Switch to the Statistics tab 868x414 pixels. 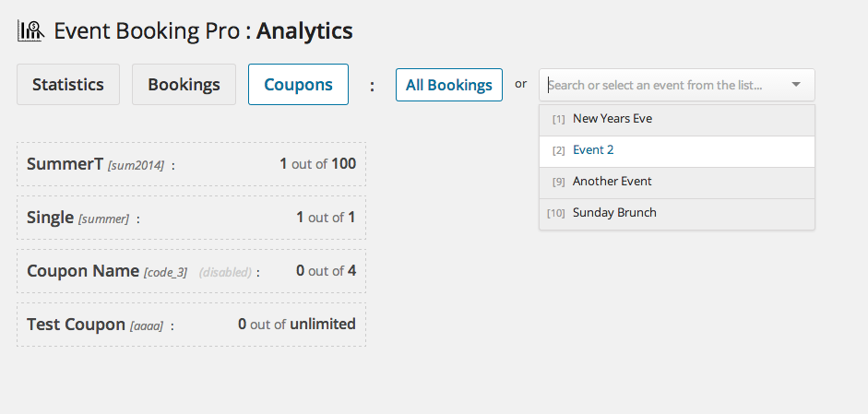(x=68, y=84)
